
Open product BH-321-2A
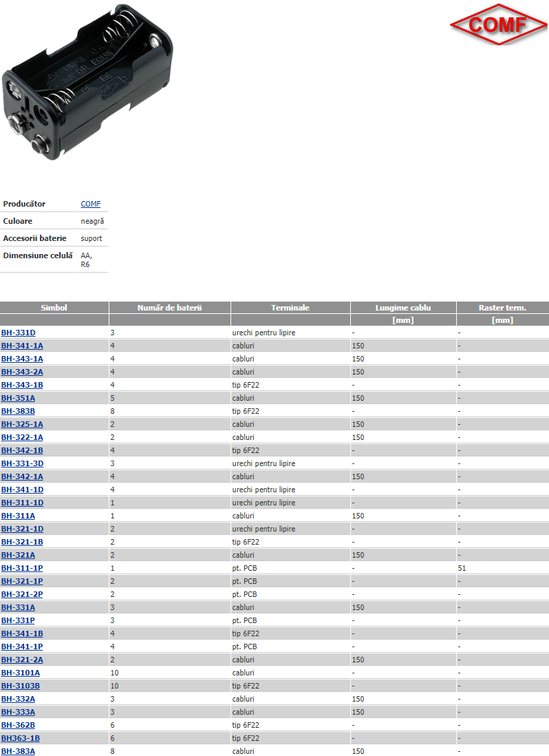point(22,660)
